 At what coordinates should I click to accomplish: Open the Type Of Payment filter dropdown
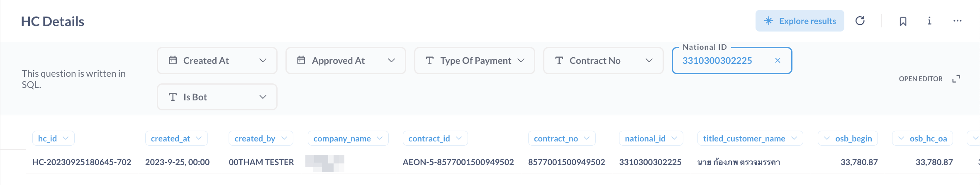click(x=521, y=61)
